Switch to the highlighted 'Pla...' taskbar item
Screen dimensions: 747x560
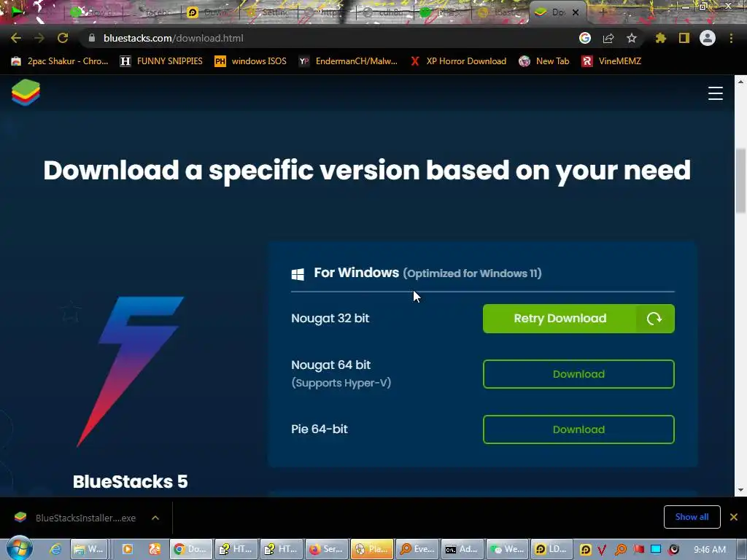372,549
